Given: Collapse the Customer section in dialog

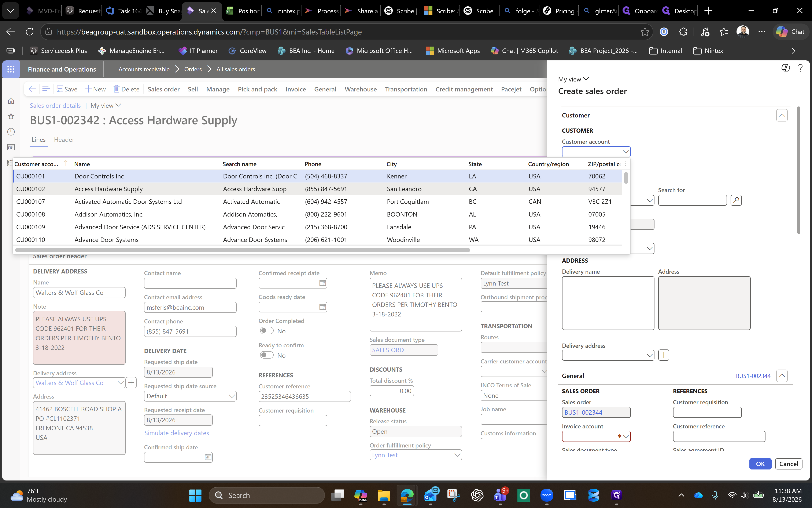Looking at the screenshot, I should point(782,115).
